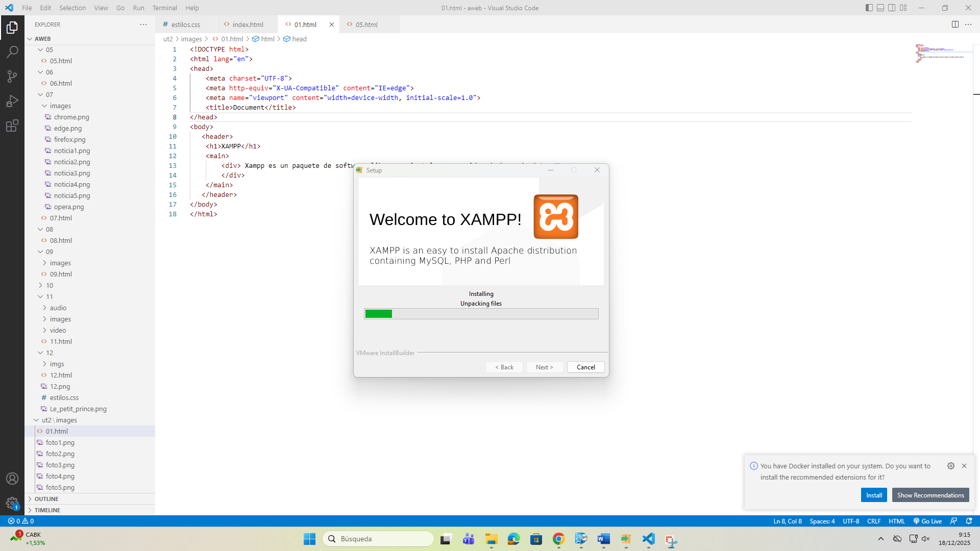Open the Terminal menu
This screenshot has height=551, width=980.
(x=164, y=8)
